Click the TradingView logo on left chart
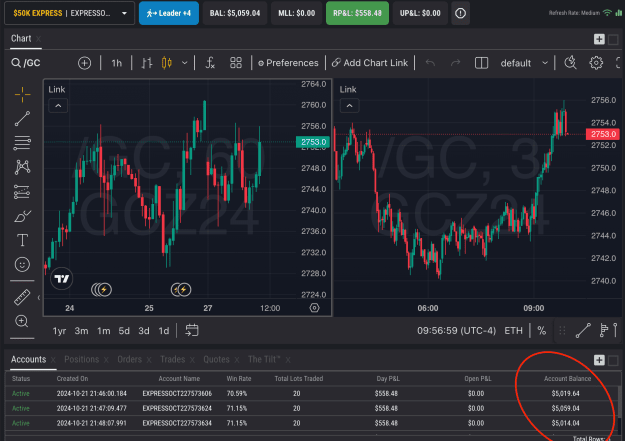The image size is (625, 441). 62,278
